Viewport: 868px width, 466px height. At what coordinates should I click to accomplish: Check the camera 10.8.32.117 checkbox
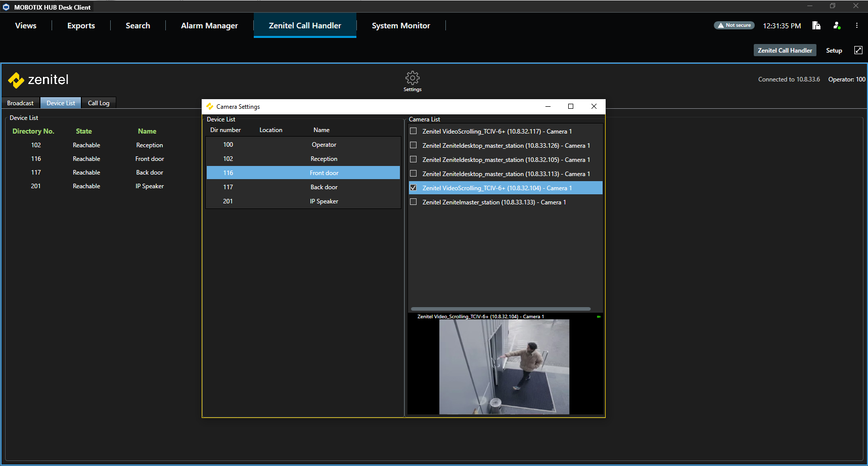pos(414,131)
